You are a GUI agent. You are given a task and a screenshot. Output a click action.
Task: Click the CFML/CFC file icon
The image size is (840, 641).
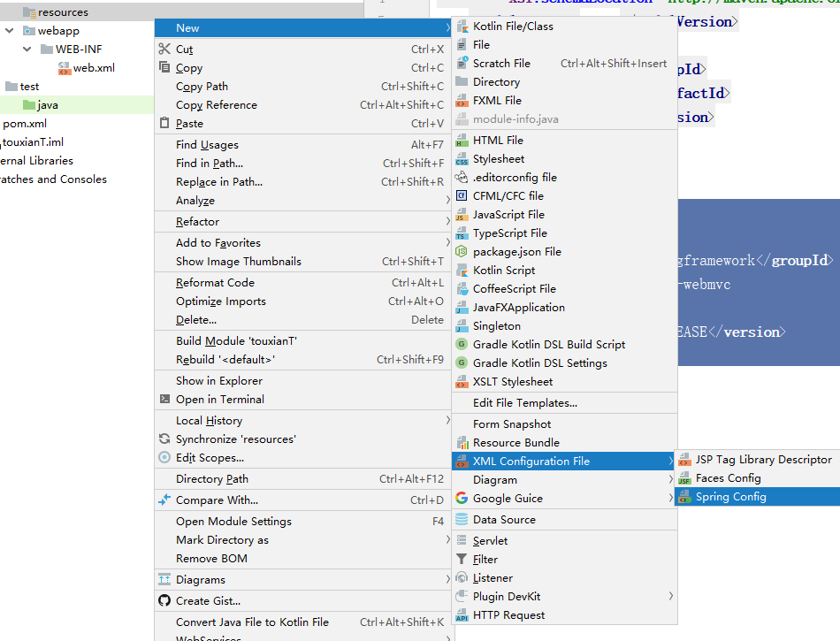pos(462,196)
